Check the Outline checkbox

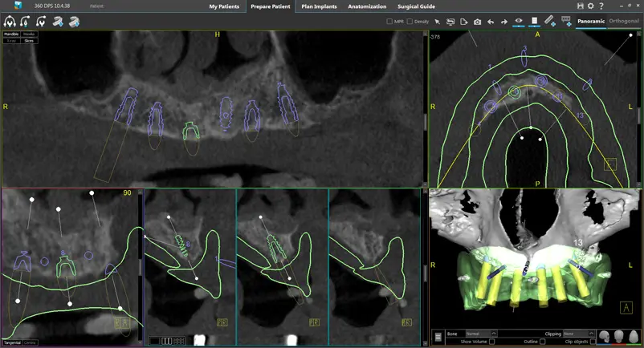click(x=542, y=342)
